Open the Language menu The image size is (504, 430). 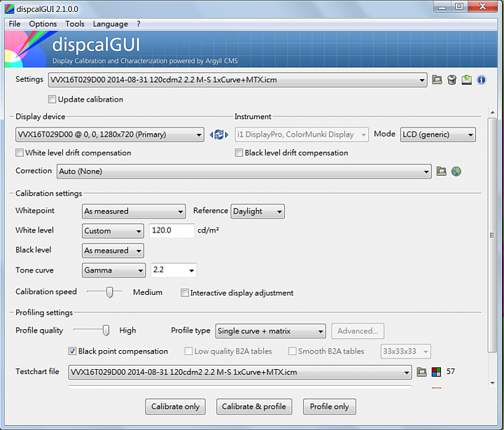[x=111, y=24]
